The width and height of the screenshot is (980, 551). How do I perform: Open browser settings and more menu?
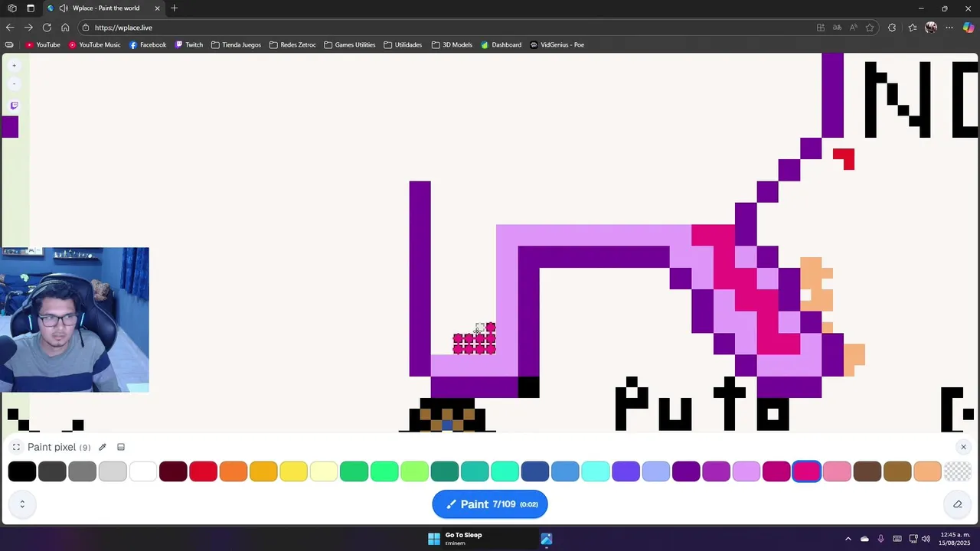[949, 28]
